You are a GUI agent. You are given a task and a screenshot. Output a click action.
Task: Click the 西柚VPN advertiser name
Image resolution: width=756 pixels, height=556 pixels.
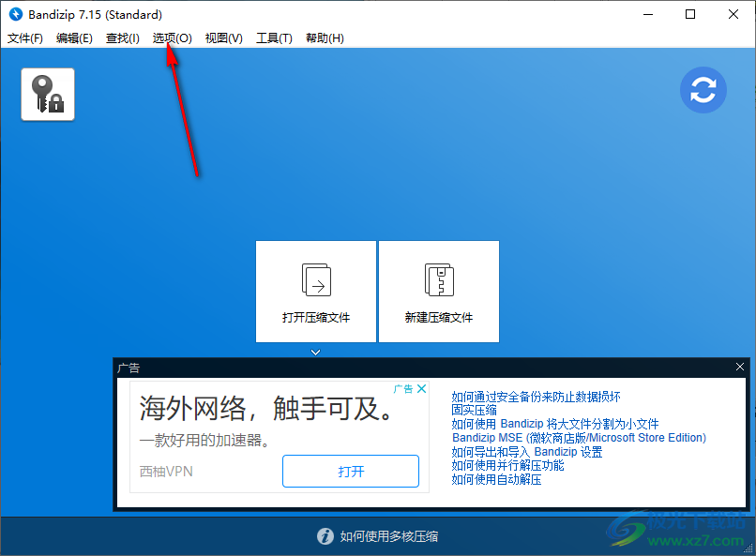point(166,472)
